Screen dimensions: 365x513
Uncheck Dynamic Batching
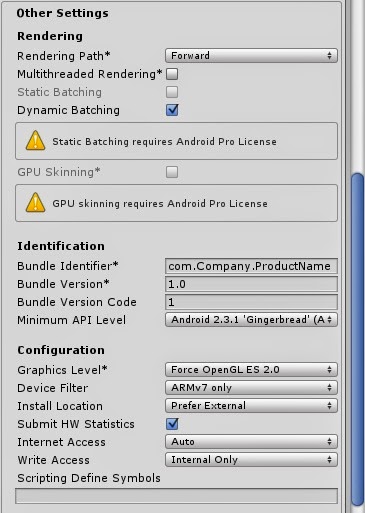coord(172,110)
